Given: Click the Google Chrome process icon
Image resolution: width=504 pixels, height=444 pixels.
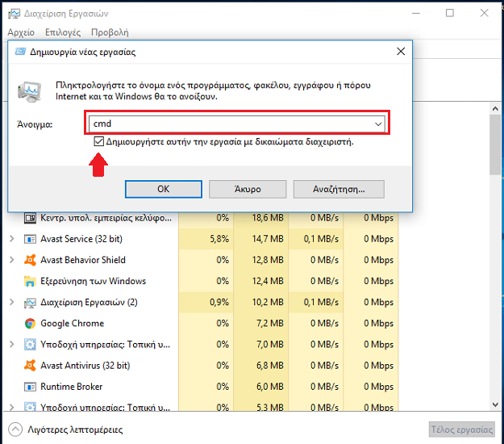Looking at the screenshot, I should click(x=30, y=324).
